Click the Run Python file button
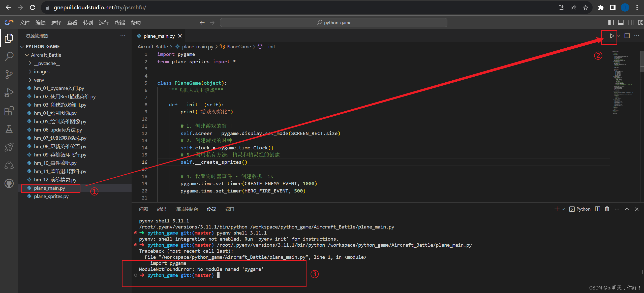Viewport: 644px width, 293px height. click(x=612, y=36)
